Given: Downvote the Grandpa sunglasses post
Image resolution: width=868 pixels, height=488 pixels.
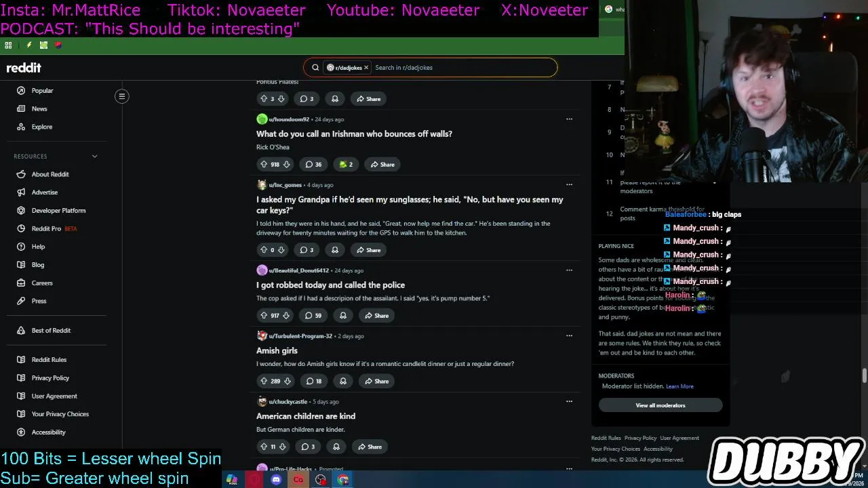Looking at the screenshot, I should coord(281,250).
